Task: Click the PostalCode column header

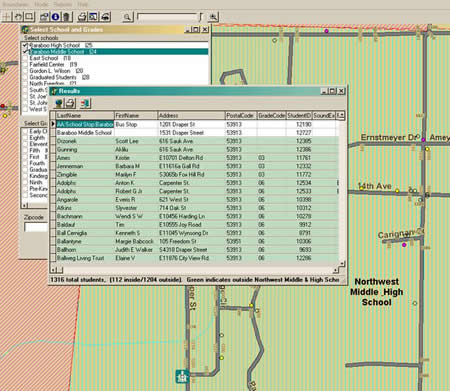Action: click(x=241, y=115)
